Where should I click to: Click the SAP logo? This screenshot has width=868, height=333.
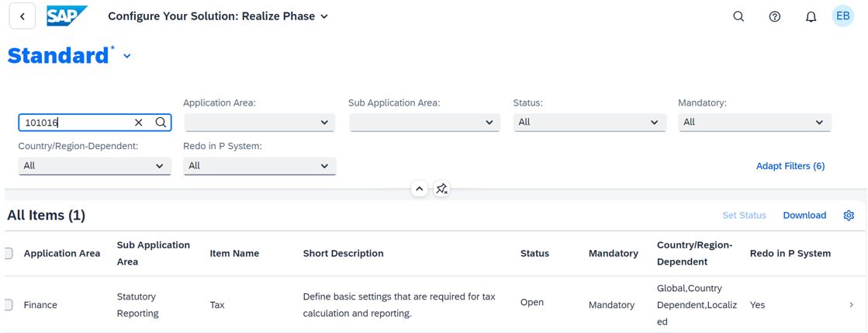pyautogui.click(x=67, y=16)
